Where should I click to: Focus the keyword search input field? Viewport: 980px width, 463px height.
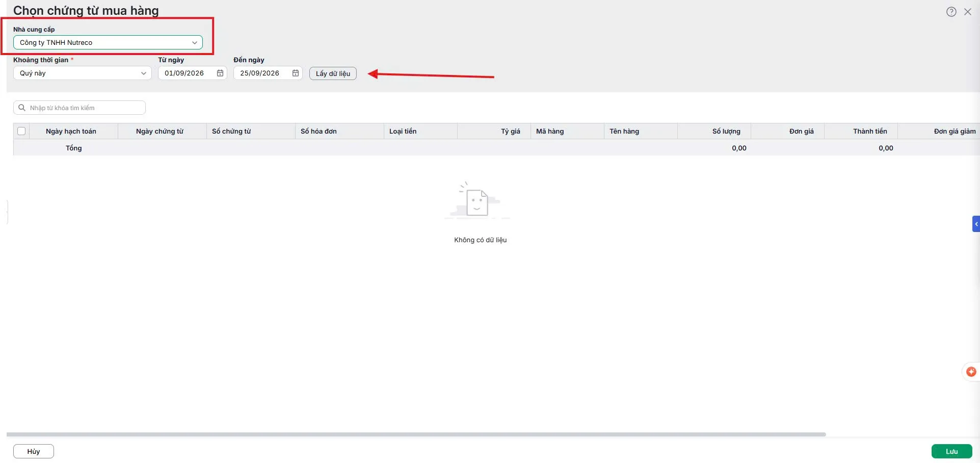coord(80,108)
